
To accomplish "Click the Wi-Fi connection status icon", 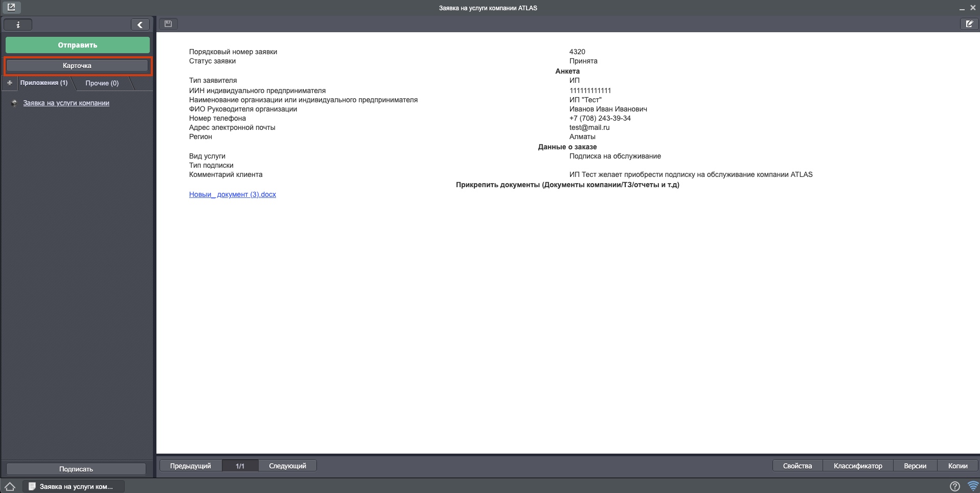I will tap(972, 486).
